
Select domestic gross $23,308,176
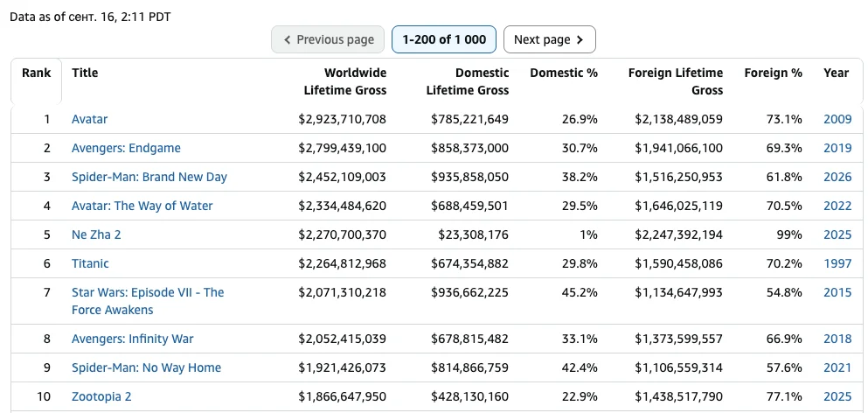[473, 234]
